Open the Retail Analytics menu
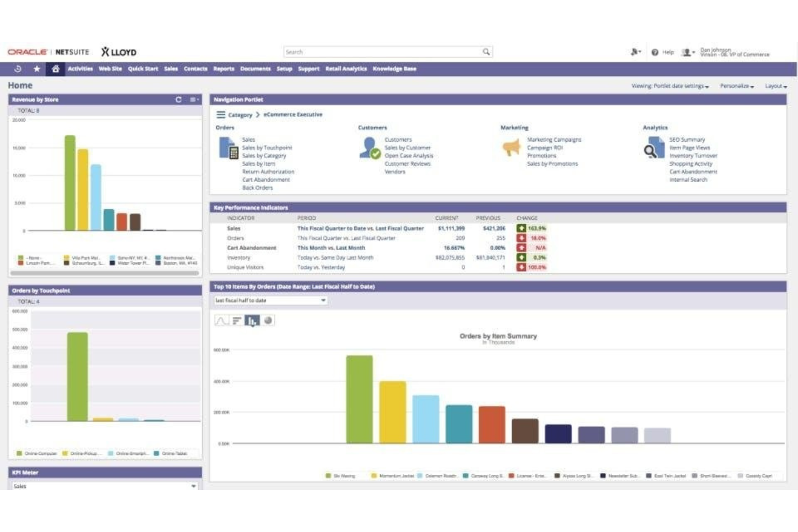 click(345, 69)
